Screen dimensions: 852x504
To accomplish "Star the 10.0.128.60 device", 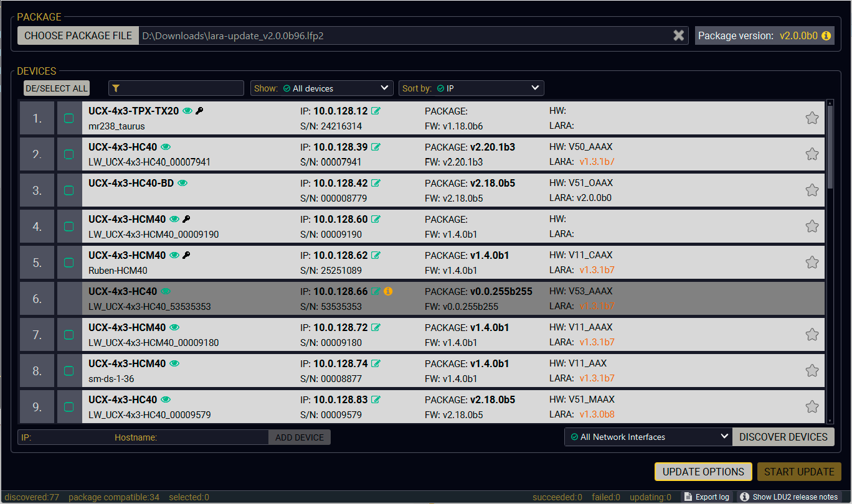I will coord(812,226).
